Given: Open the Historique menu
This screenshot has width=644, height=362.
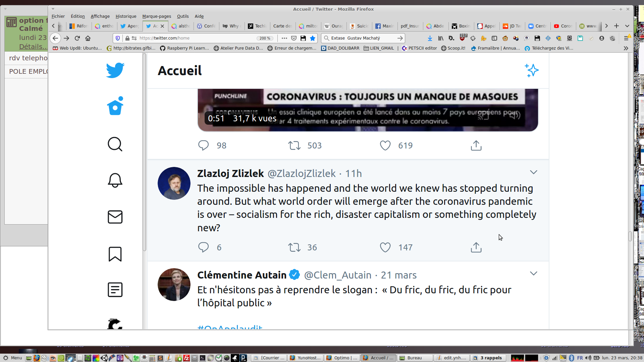Looking at the screenshot, I should tap(126, 16).
